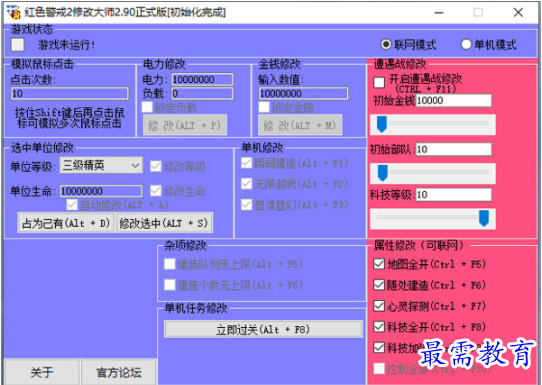Viewport: 542px width, 385px height.
Task: Click the Red Alert app icon in title bar
Action: [13, 12]
